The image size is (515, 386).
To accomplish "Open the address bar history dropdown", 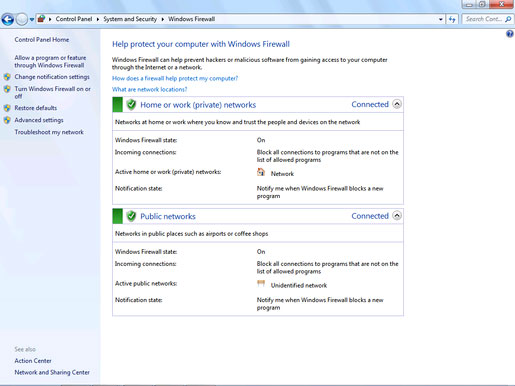I will point(441,19).
